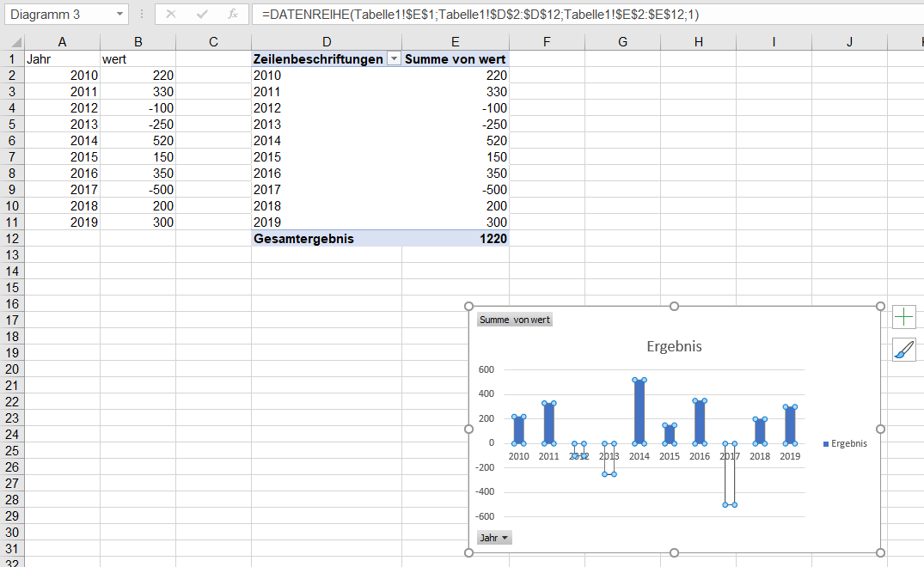Viewport: 924px width, 567px height.
Task: Select row 12 header
Action: [12, 239]
